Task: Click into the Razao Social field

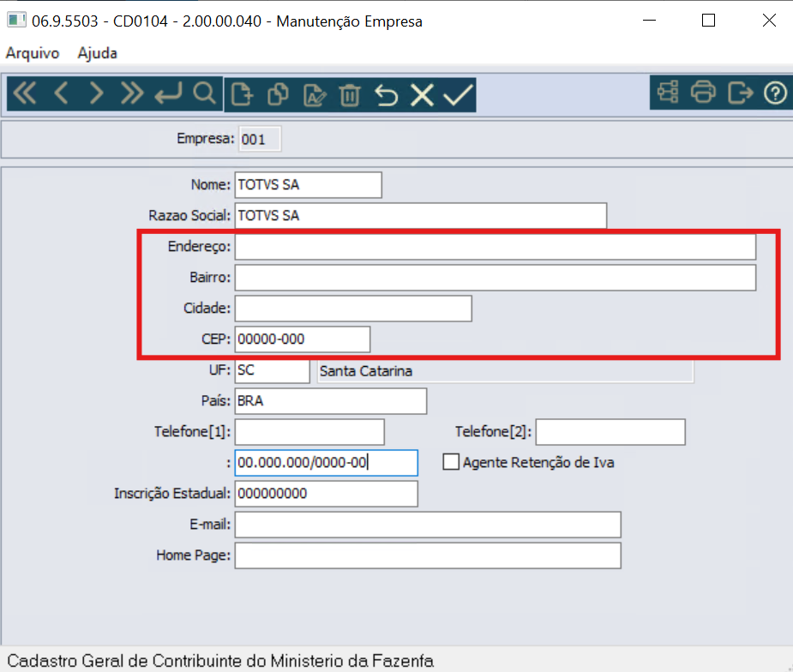Action: 421,216
